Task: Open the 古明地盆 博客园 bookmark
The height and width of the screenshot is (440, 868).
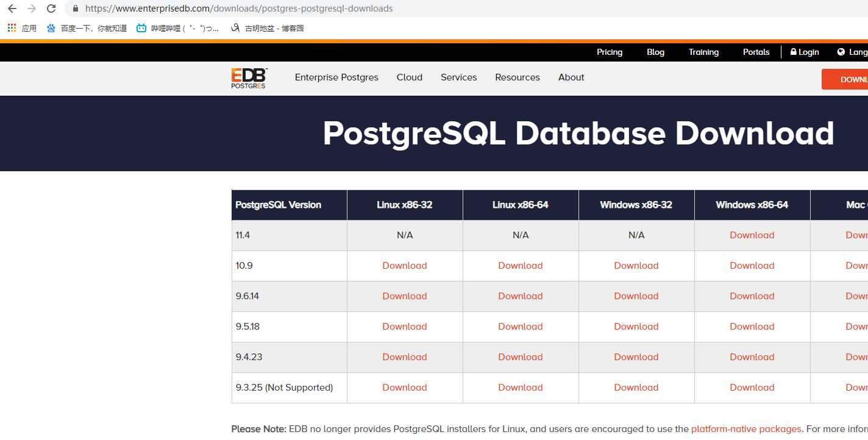Action: 267,28
